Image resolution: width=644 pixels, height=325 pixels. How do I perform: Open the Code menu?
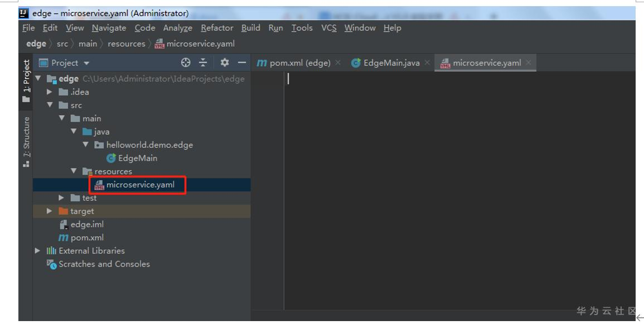(145, 28)
